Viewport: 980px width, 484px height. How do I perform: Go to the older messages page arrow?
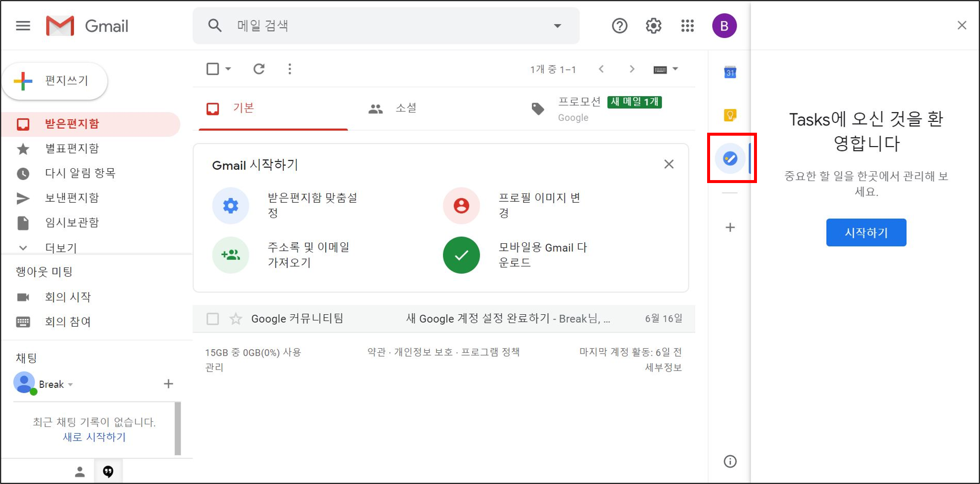632,69
